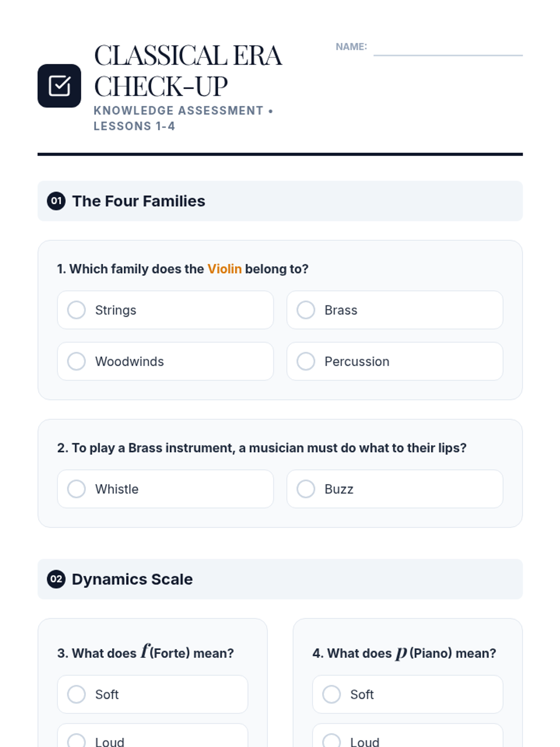Click the piano symbol in question 4
560x747 pixels.
(400, 653)
